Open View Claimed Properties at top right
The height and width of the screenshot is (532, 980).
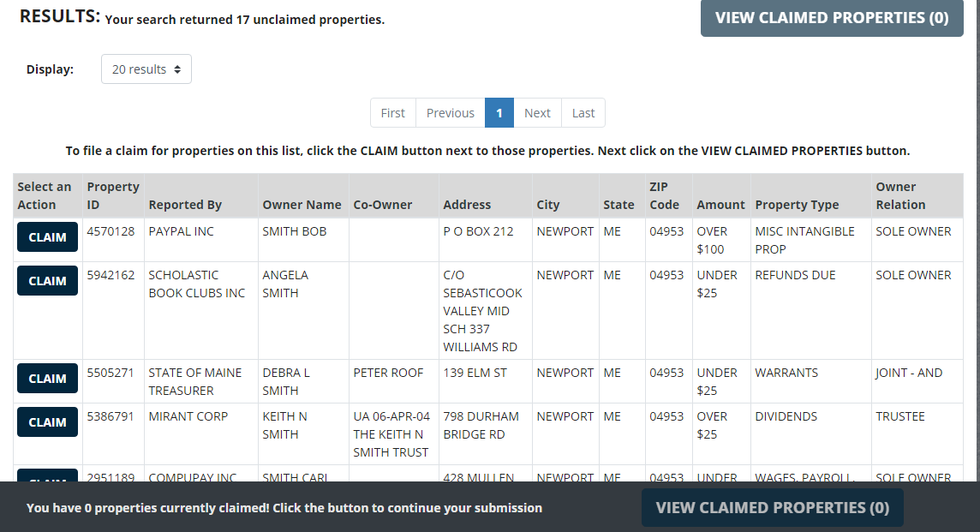click(x=832, y=18)
